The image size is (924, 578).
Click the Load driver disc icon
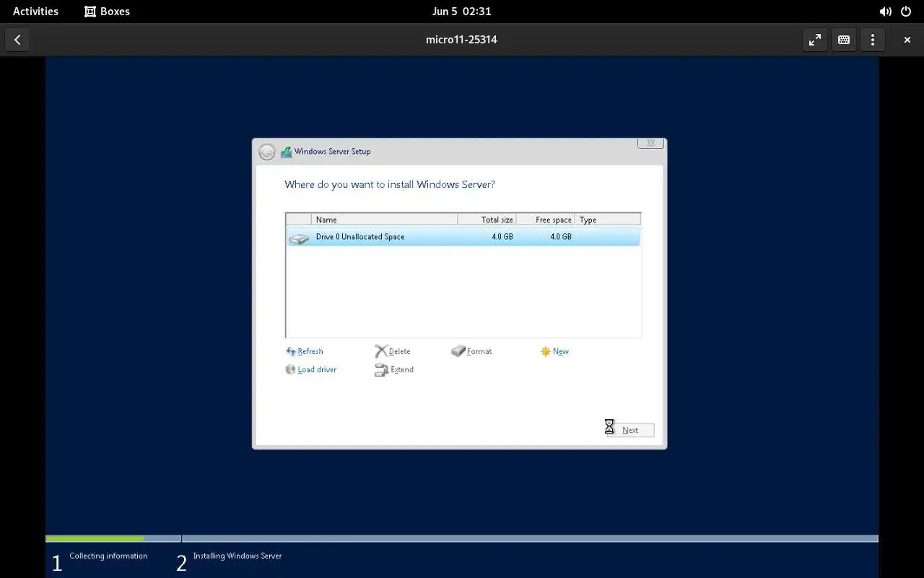[291, 369]
